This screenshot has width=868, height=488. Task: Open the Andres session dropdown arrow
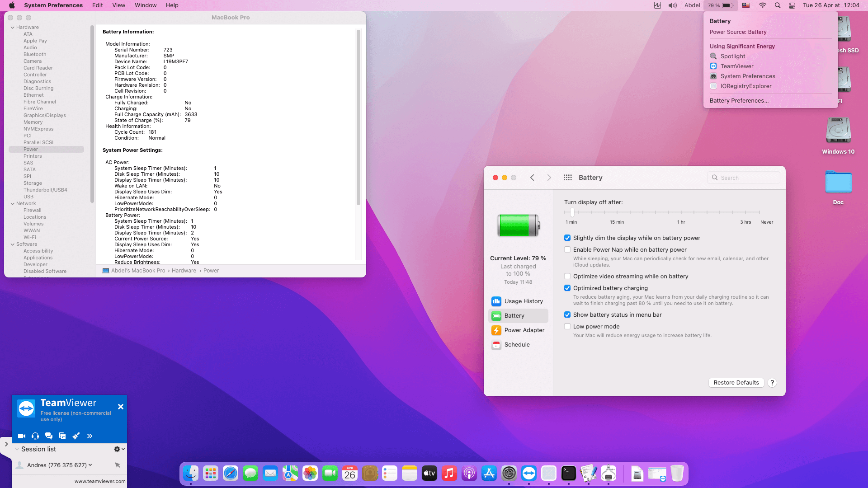pyautogui.click(x=90, y=465)
